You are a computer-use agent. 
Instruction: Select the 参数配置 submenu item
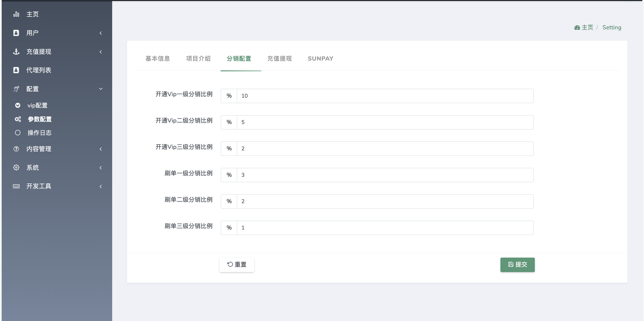(57, 119)
